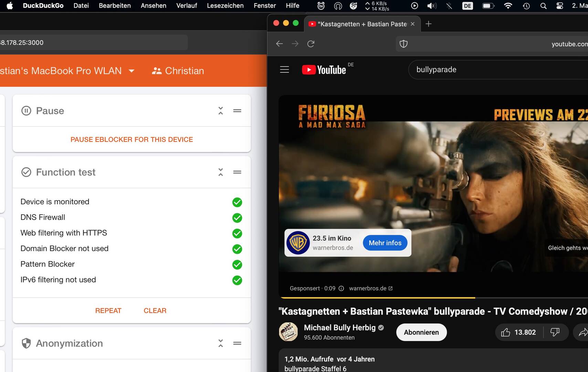Open the warnerbros.de sponsor link

point(371,288)
